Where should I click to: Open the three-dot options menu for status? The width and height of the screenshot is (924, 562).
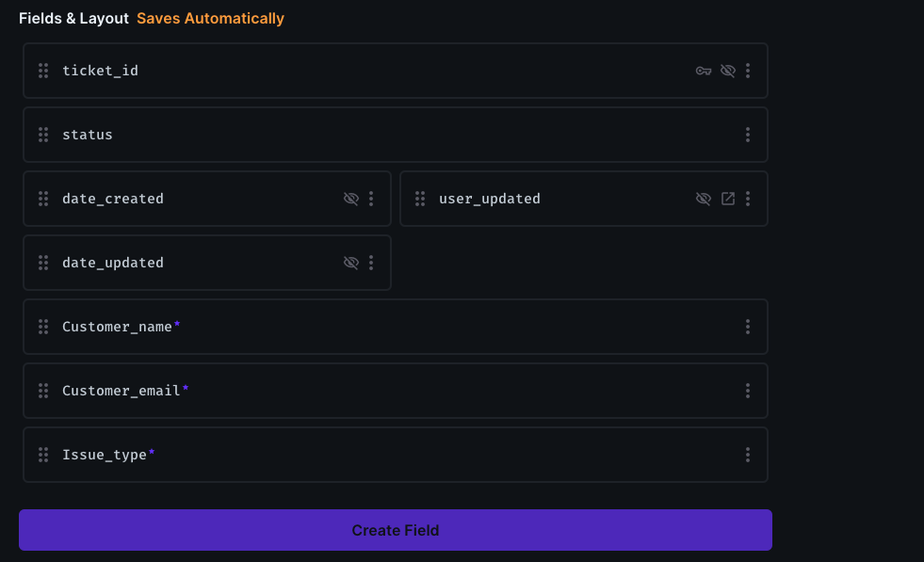[748, 135]
